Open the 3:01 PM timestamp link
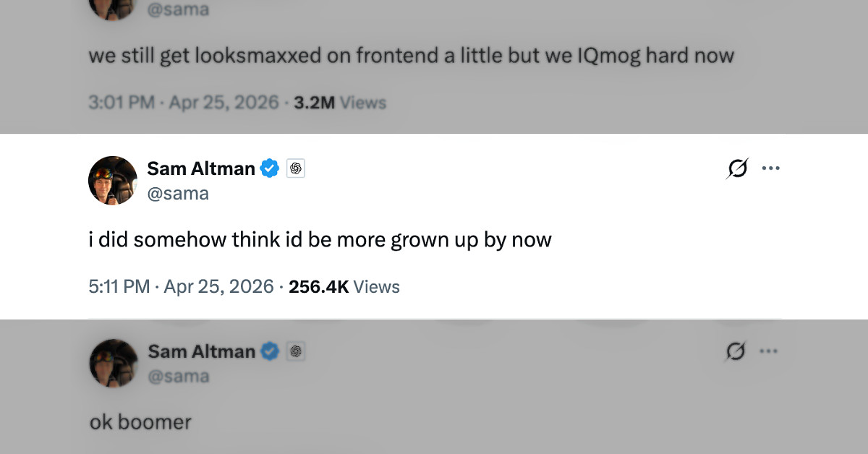This screenshot has width=868, height=454. point(183,103)
